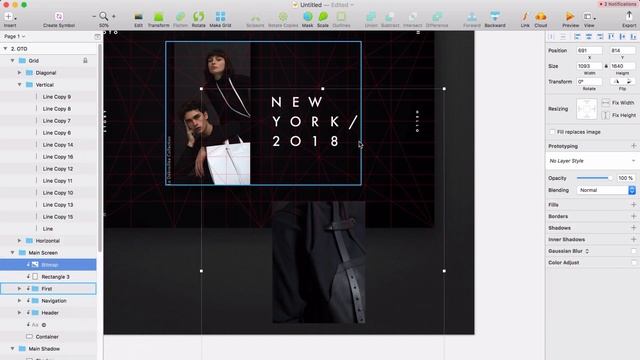This screenshot has width=640, height=360.
Task: Open the Insert tool menu
Action: 10,19
